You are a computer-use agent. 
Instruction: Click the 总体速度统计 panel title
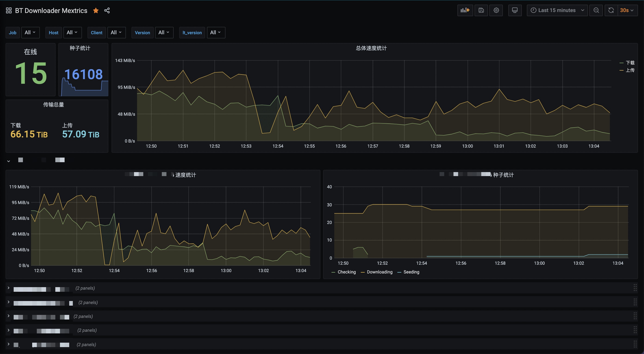pos(371,48)
